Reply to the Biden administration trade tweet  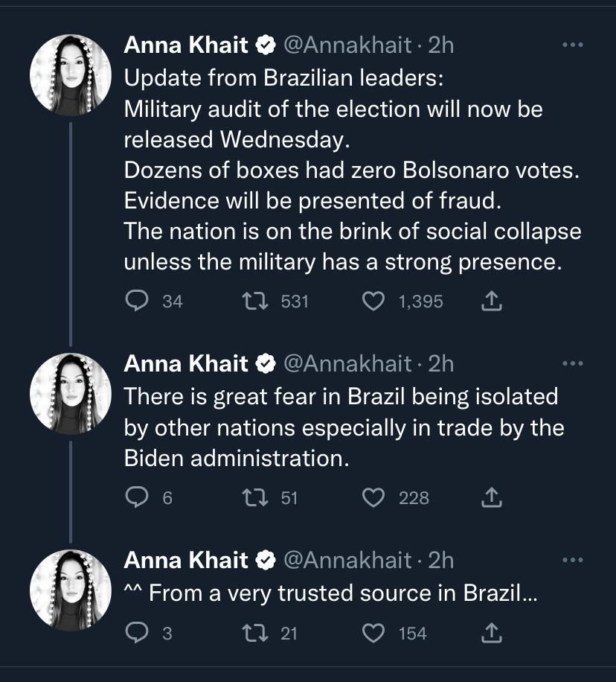pos(135,497)
